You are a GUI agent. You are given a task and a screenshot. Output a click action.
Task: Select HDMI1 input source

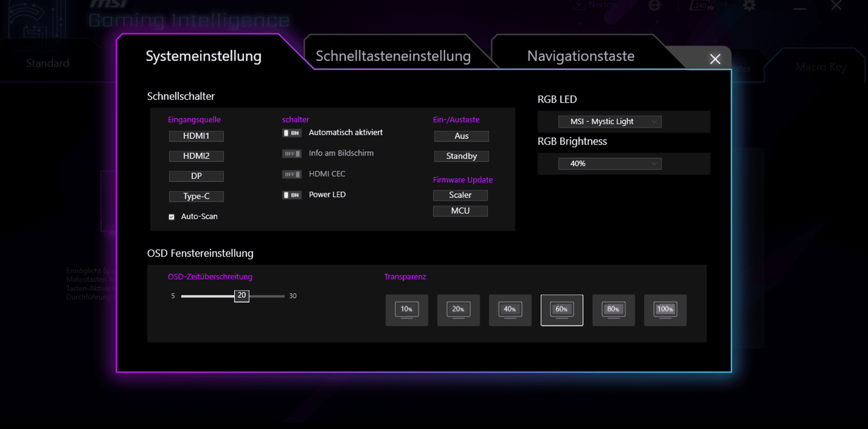196,136
